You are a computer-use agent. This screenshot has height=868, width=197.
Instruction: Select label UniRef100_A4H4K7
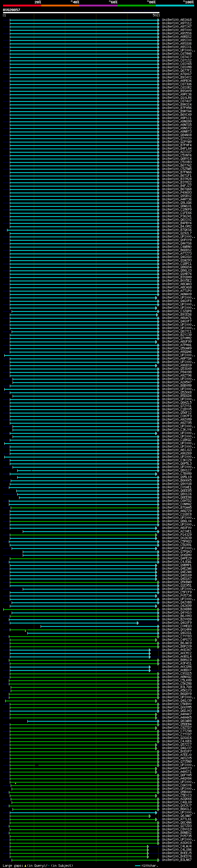[x=177, y=714]
